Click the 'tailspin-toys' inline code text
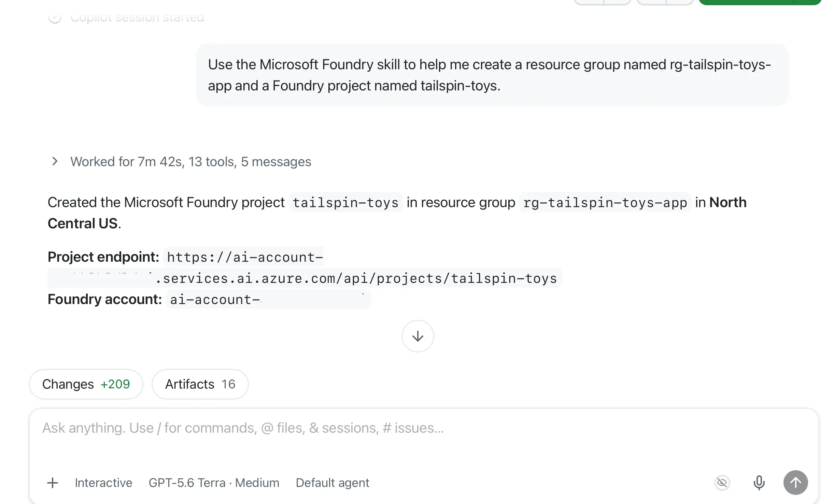The image size is (834, 504). [x=345, y=202]
